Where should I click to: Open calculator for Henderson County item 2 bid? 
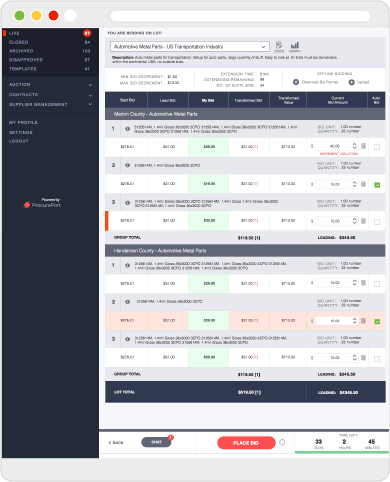(363, 321)
